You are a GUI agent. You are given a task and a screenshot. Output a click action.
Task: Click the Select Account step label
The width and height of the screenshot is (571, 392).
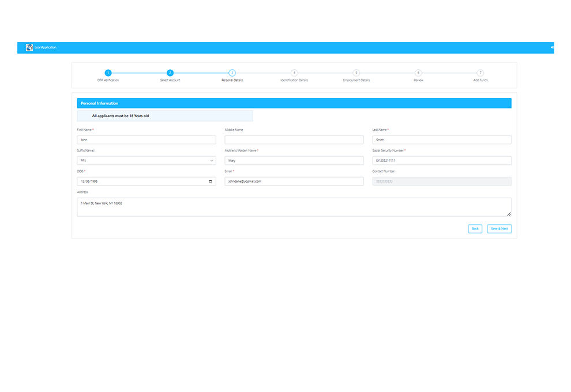click(x=170, y=80)
